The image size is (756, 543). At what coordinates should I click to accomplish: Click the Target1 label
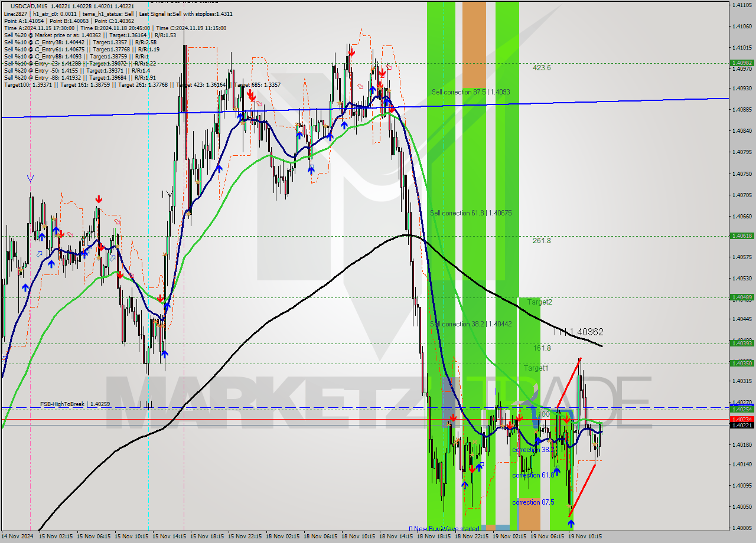pyautogui.click(x=536, y=368)
